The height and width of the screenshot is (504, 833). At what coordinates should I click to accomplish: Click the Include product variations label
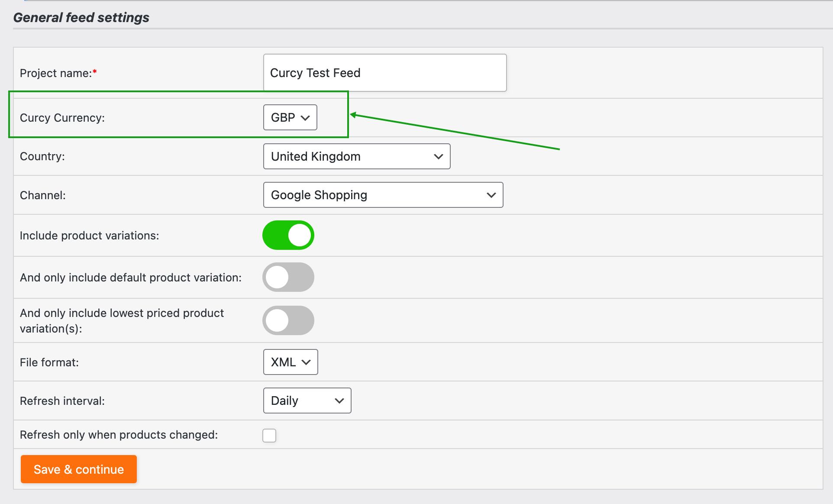(x=89, y=236)
